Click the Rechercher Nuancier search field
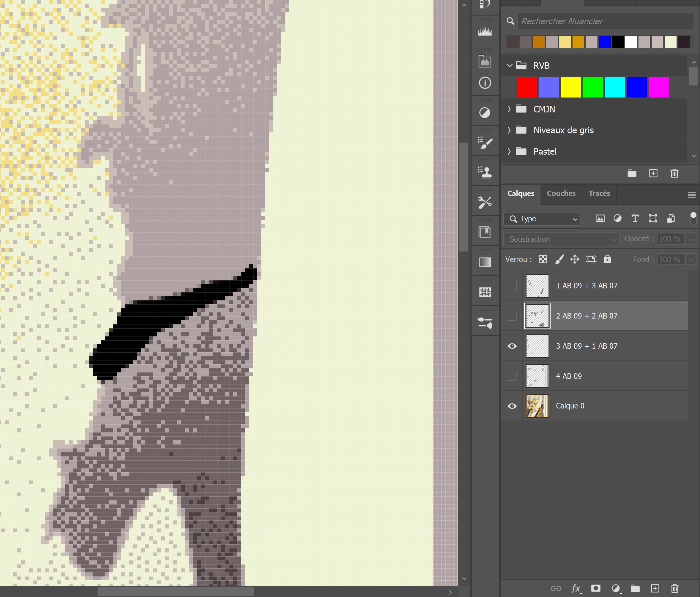 point(605,21)
